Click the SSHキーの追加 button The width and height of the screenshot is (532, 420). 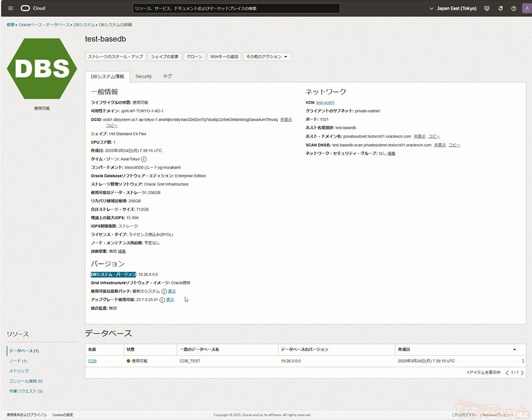coord(224,57)
